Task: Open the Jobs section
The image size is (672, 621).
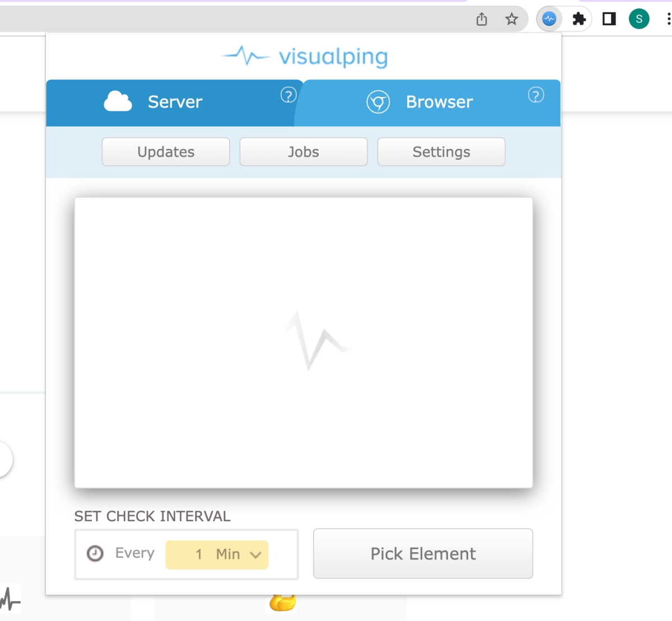Action: tap(304, 152)
